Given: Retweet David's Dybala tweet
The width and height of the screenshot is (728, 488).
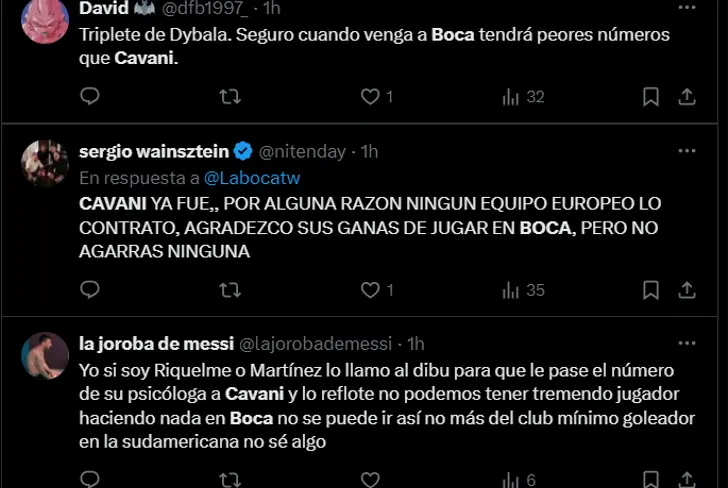Looking at the screenshot, I should [x=230, y=97].
